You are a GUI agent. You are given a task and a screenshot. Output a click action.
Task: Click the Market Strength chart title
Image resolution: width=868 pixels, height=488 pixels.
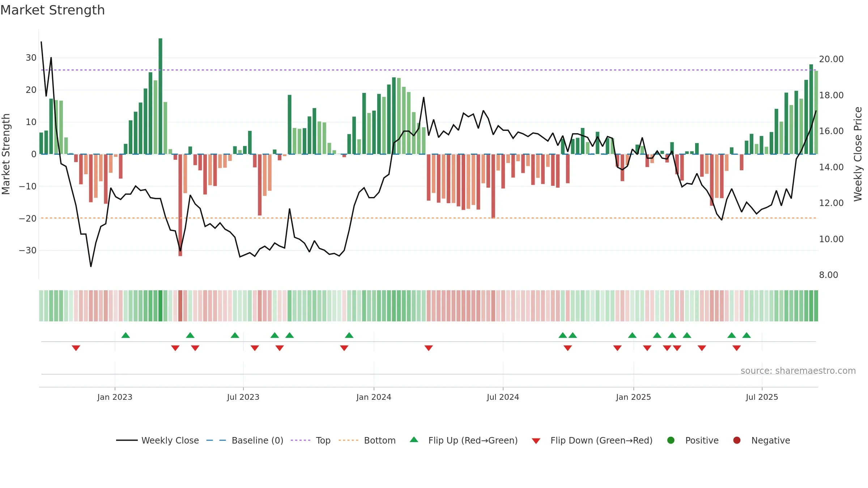point(52,10)
